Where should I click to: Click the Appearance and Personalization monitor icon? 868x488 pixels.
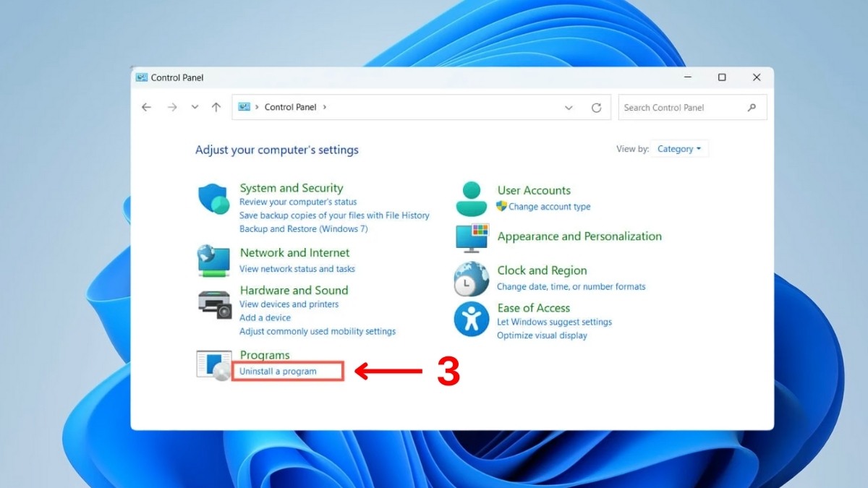(472, 238)
